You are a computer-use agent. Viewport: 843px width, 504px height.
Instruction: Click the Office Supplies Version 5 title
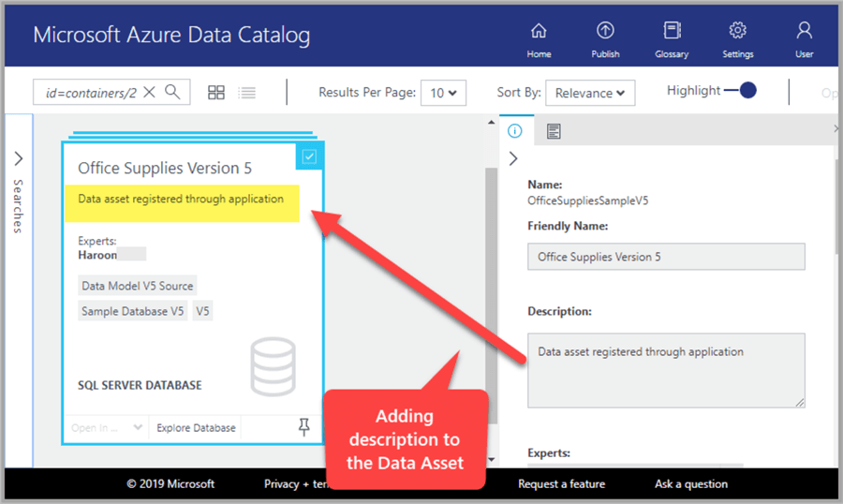click(165, 169)
